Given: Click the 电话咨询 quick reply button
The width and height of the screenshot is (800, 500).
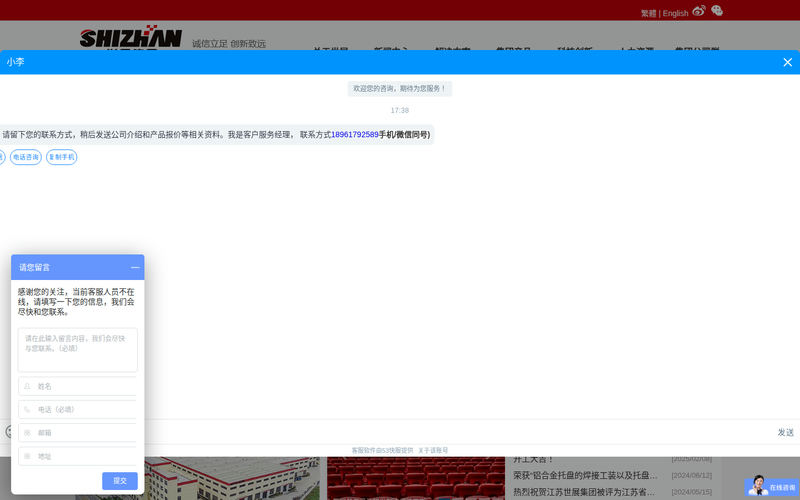Looking at the screenshot, I should (26, 157).
